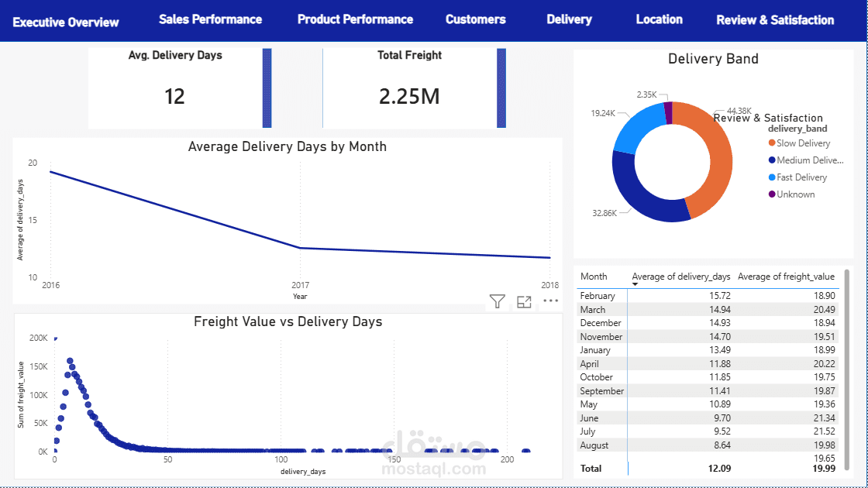Viewport: 868px width, 488px height.
Task: Select the Unknown legend dot
Action: coord(772,194)
